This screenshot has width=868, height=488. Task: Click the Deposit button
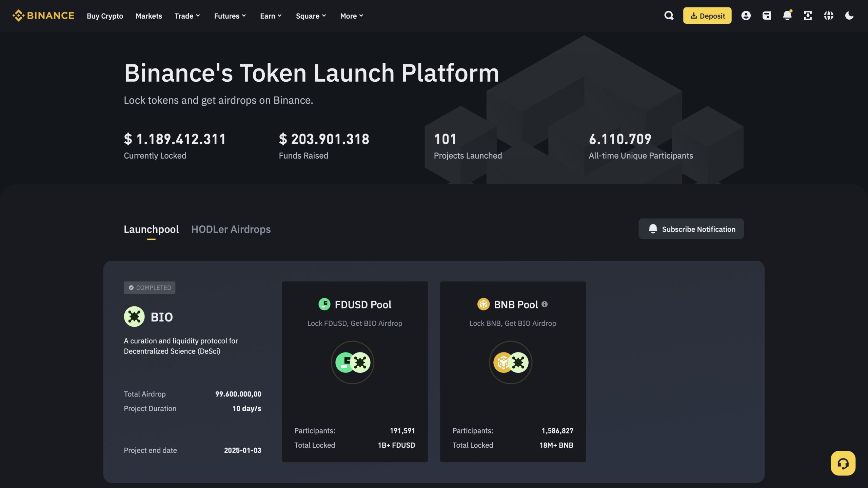pos(707,16)
